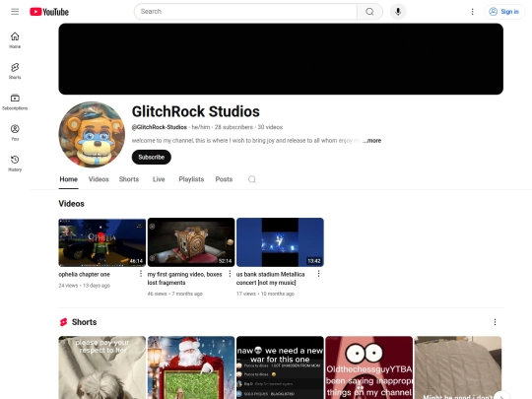Click the @GlitchRock-Studios handle
532x399 pixels.
(160, 127)
